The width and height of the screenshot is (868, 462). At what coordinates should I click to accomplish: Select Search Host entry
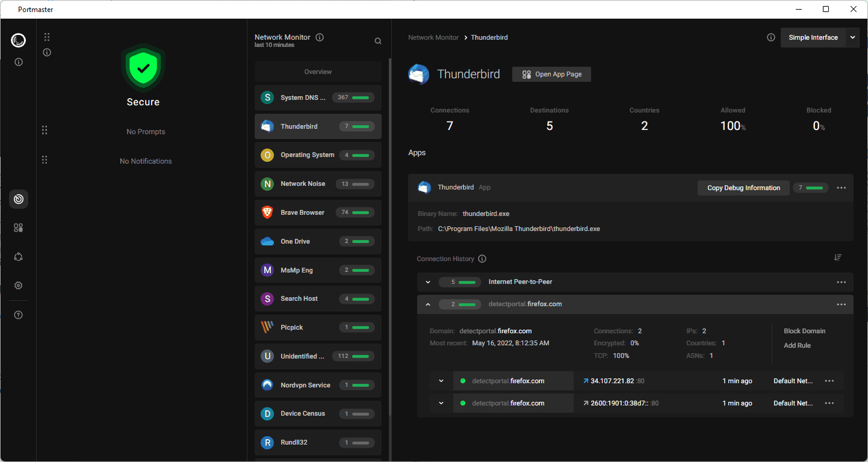point(318,298)
